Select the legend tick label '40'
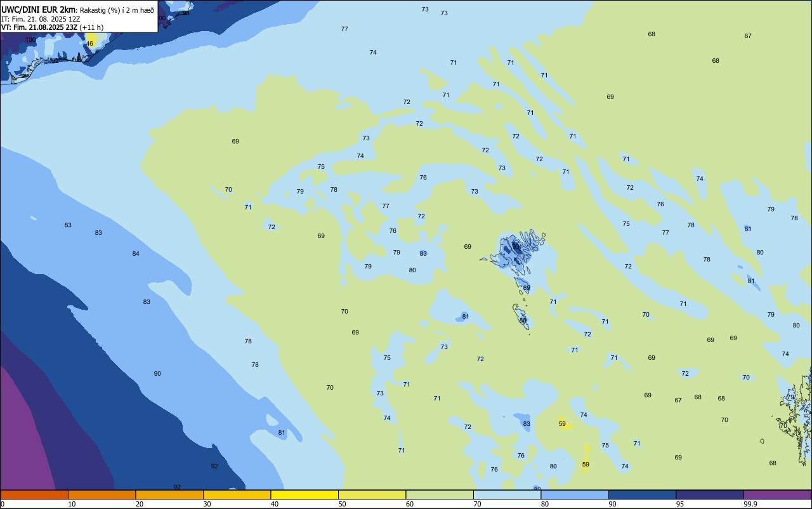 (x=275, y=504)
